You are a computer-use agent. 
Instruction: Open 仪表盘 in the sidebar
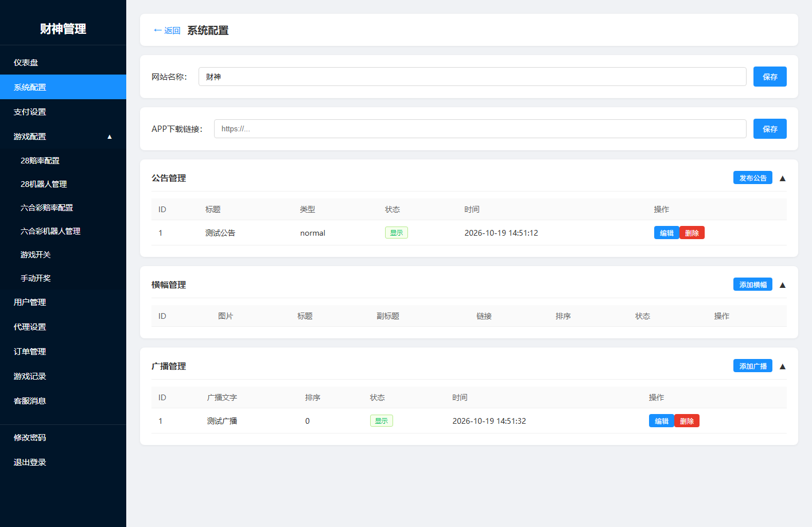(x=63, y=63)
